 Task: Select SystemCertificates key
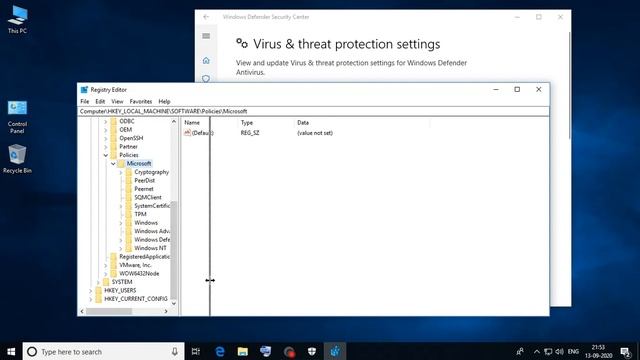[152, 206]
